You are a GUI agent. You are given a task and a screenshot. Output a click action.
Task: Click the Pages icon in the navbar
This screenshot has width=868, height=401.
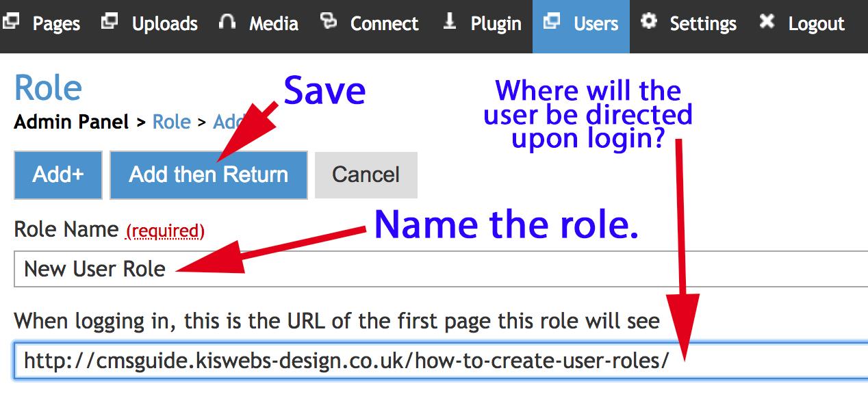pos(10,23)
